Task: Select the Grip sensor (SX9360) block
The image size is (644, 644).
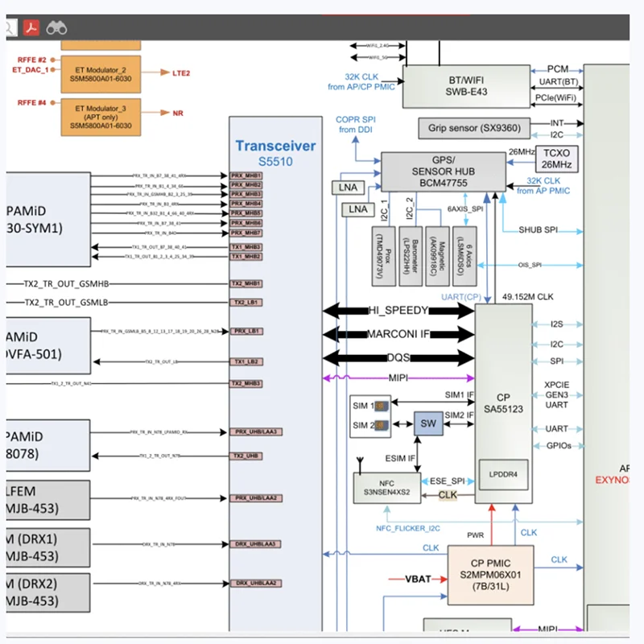Action: 474,128
